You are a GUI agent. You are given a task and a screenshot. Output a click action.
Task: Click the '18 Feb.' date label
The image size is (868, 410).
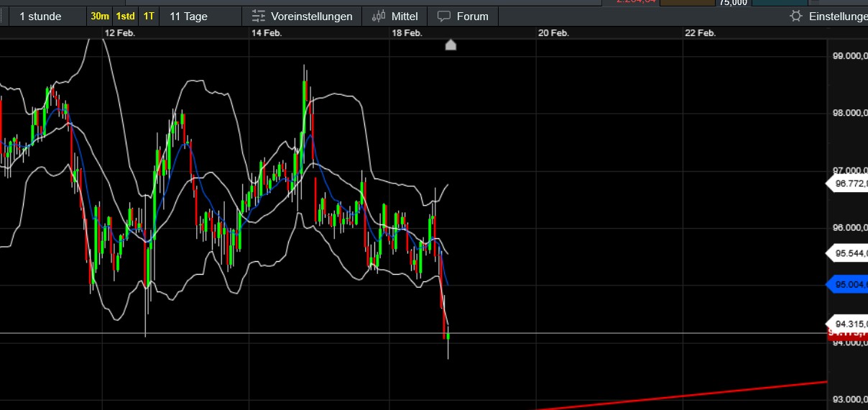pyautogui.click(x=407, y=32)
